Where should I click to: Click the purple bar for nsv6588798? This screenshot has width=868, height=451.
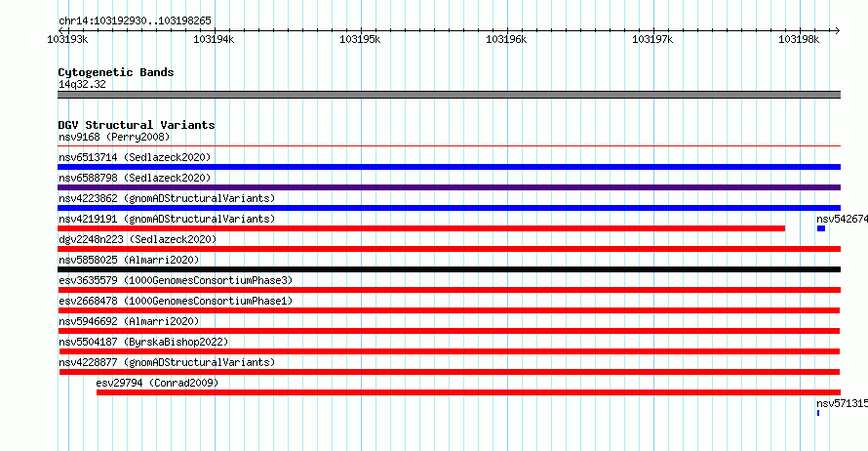(449, 187)
